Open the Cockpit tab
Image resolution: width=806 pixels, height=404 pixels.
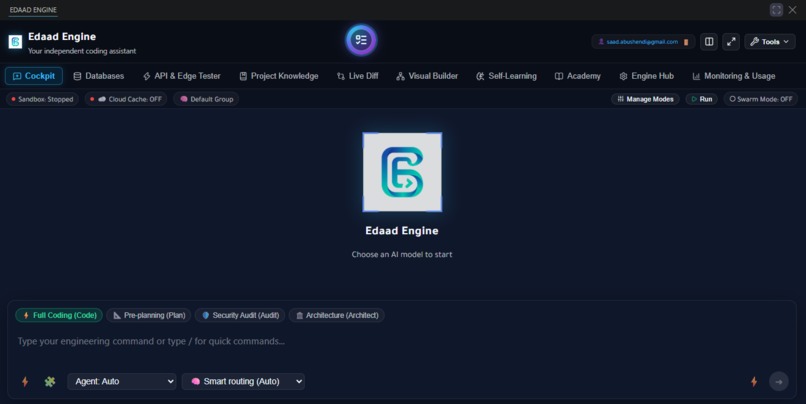point(34,76)
